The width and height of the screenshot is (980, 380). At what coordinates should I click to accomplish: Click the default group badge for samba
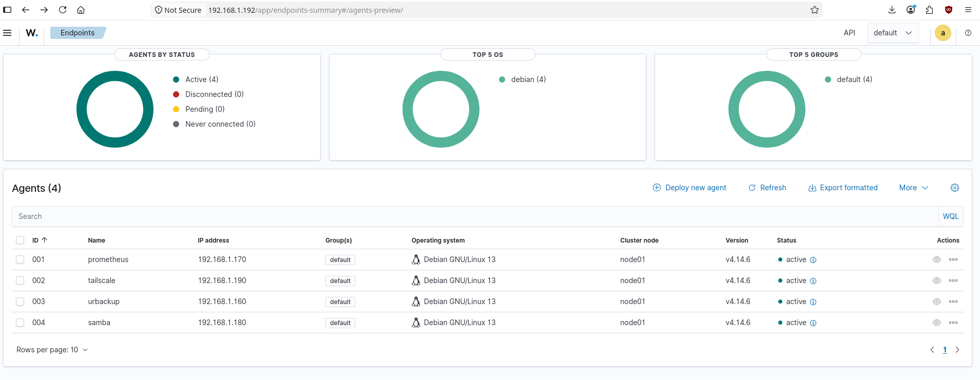[x=340, y=323]
